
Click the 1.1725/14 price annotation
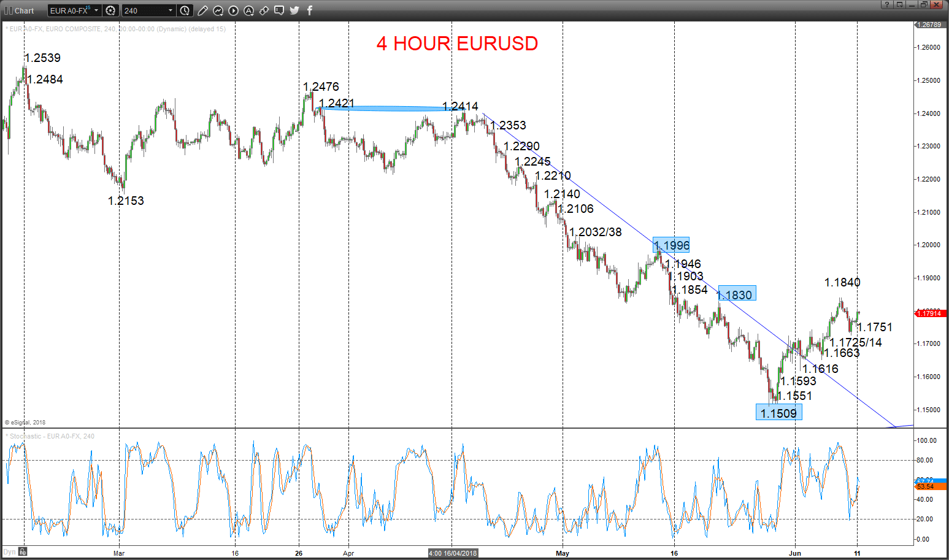[856, 342]
